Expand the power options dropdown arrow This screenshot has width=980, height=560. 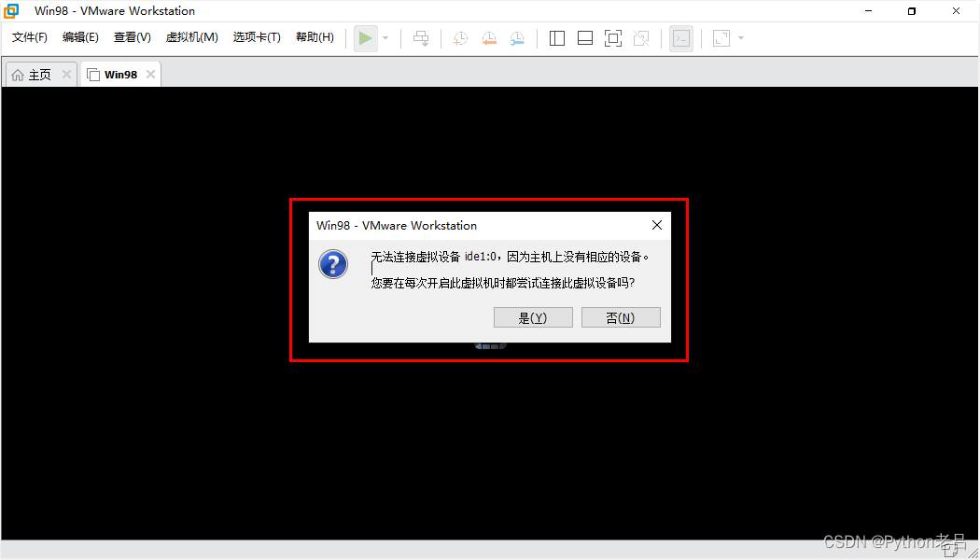385,39
